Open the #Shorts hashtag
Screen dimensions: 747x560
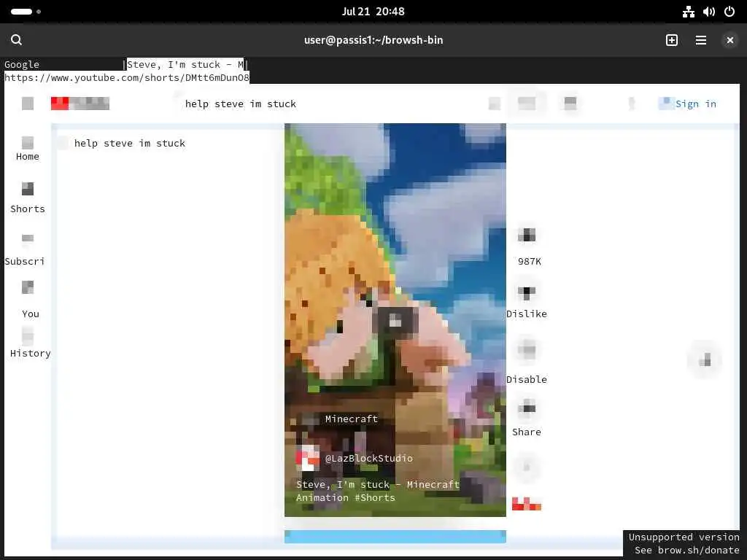[375, 497]
